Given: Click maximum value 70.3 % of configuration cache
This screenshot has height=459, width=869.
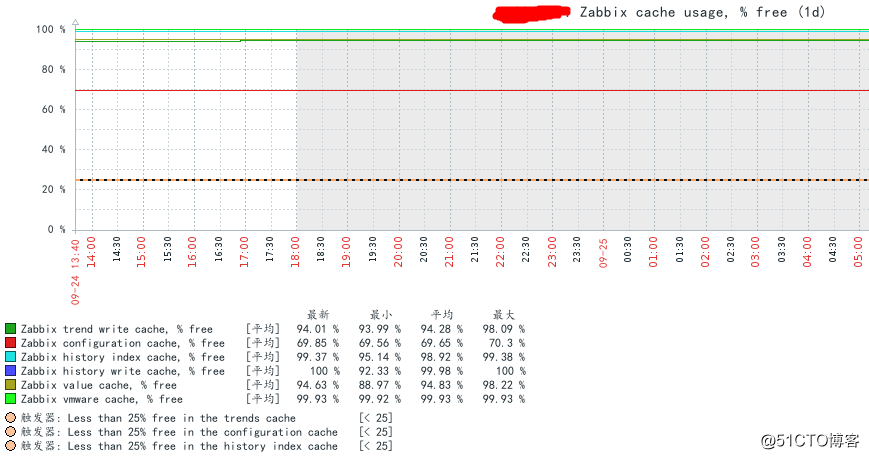Looking at the screenshot, I should point(507,343).
